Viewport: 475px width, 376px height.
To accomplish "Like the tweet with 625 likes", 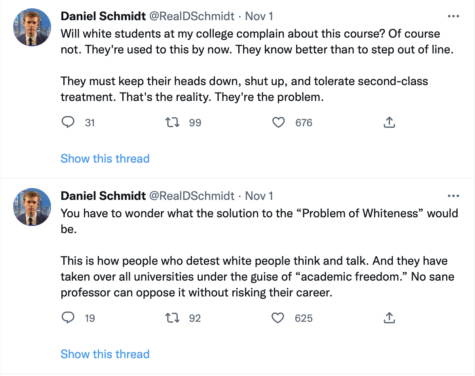I will click(x=278, y=318).
